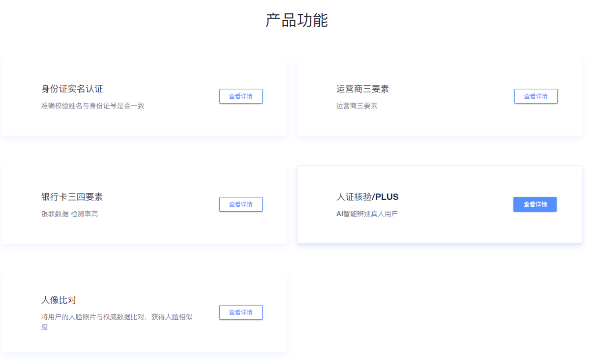The image size is (597, 364).
Task: Select the 人像比对 title text
Action: 58,301
